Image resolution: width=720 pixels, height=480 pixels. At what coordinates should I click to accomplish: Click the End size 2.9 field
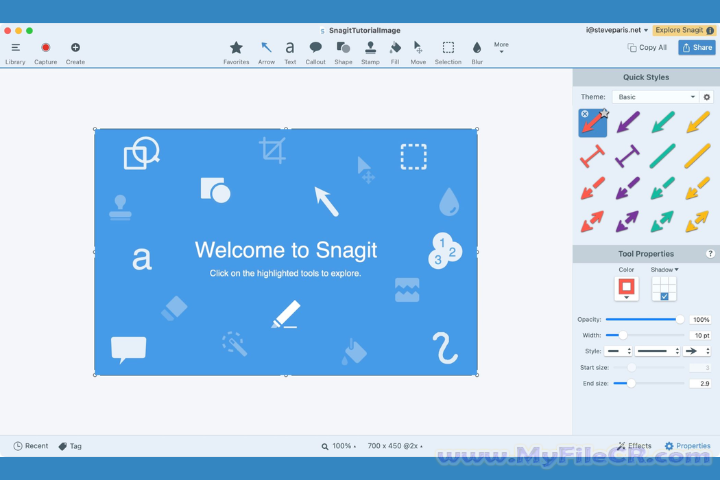pos(700,383)
